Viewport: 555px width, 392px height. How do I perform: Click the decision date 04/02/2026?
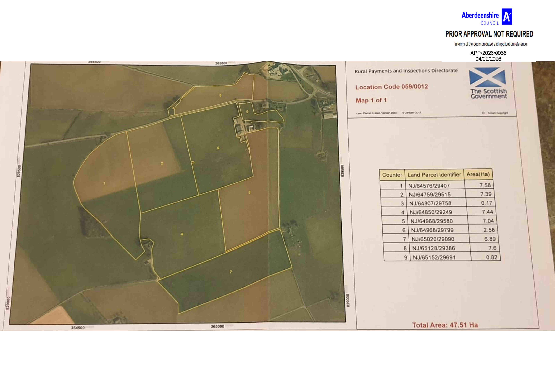coord(488,59)
